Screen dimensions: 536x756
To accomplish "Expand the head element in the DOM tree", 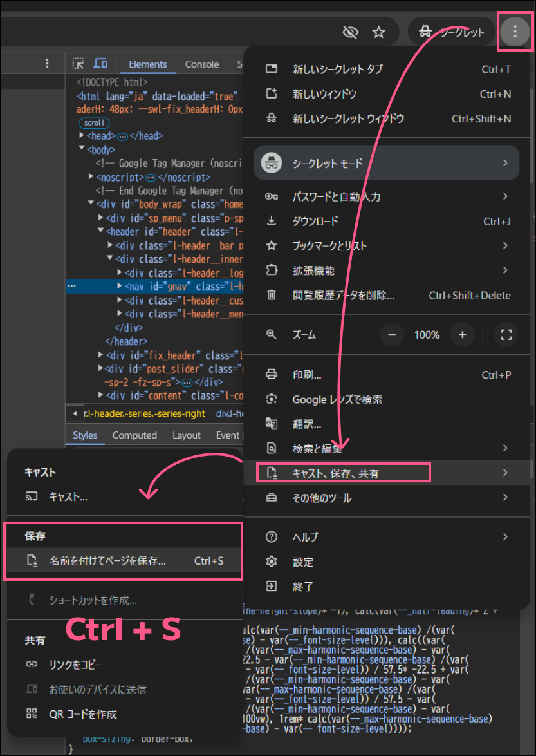I will pyautogui.click(x=82, y=136).
